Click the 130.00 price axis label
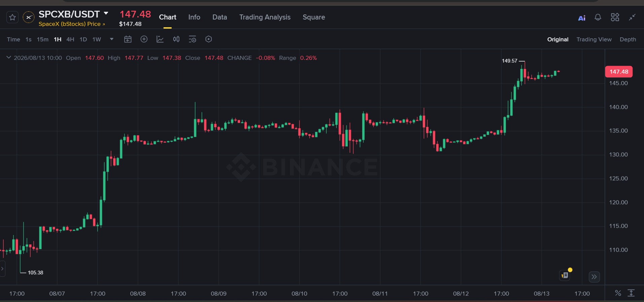Image resolution: width=644 pixels, height=302 pixels. [x=618, y=154]
